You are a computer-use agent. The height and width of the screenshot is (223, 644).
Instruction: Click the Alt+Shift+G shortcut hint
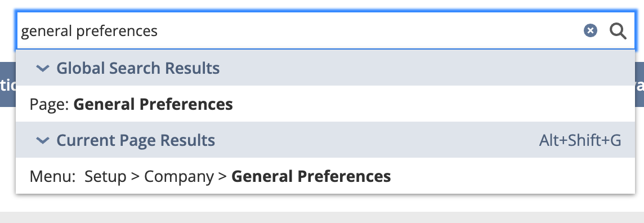pos(580,140)
